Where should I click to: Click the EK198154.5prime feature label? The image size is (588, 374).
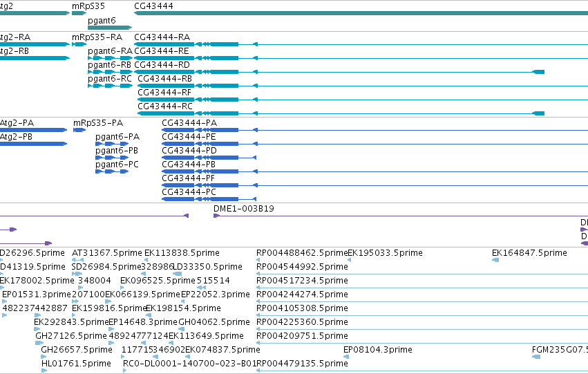point(183,309)
